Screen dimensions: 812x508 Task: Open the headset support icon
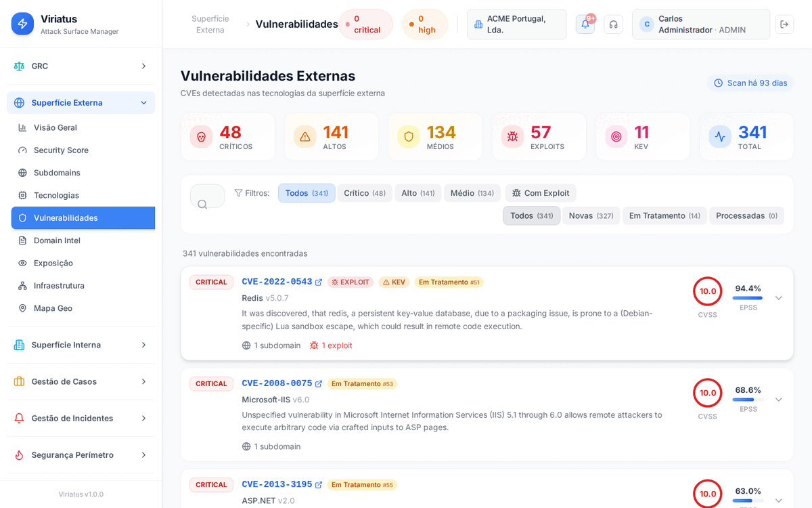(613, 24)
